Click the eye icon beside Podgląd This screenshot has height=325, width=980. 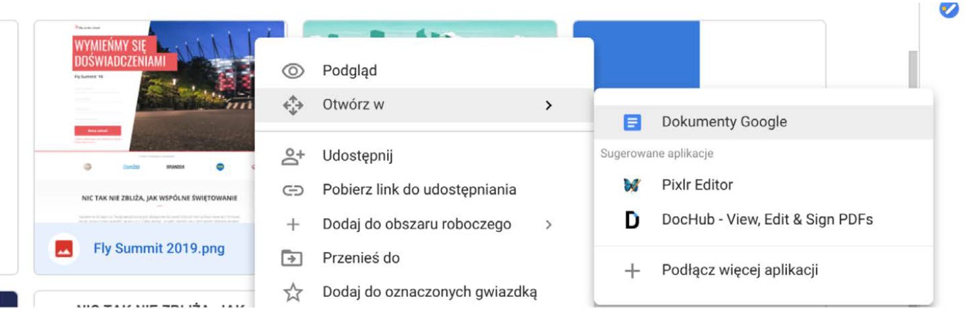293,71
